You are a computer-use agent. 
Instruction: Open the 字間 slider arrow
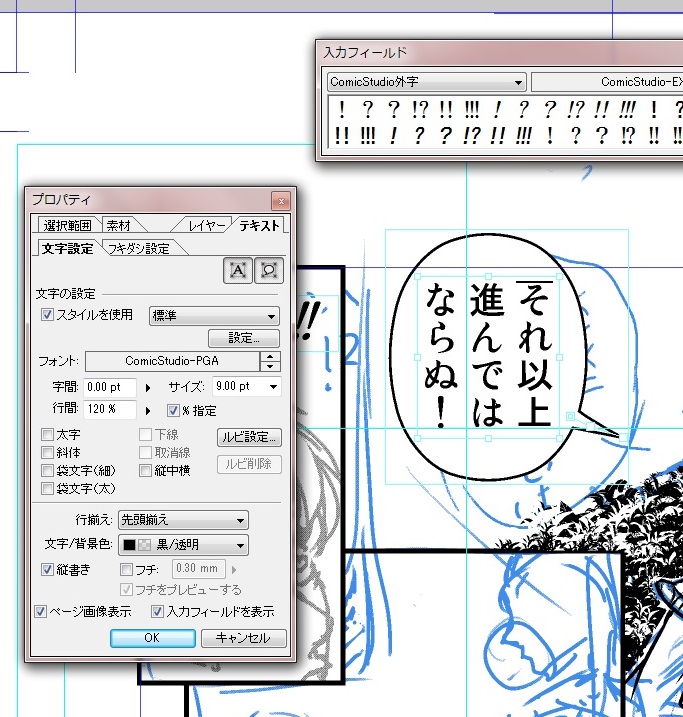148,388
